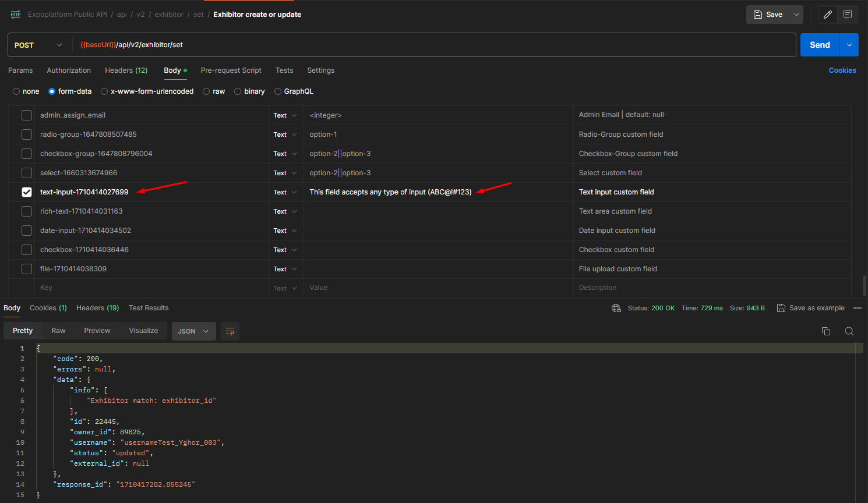Click the Save as example icon
This screenshot has height=503, width=868.
(x=781, y=308)
